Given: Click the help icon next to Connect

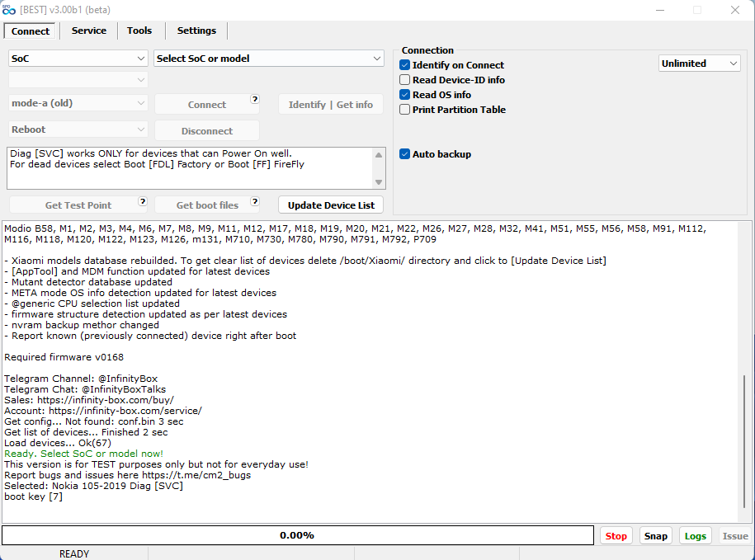Looking at the screenshot, I should 255,99.
